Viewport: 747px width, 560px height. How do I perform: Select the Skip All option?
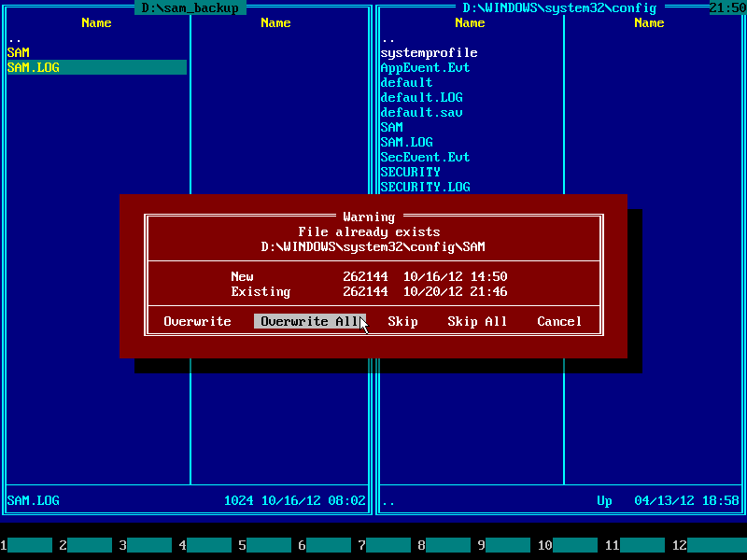[477, 321]
